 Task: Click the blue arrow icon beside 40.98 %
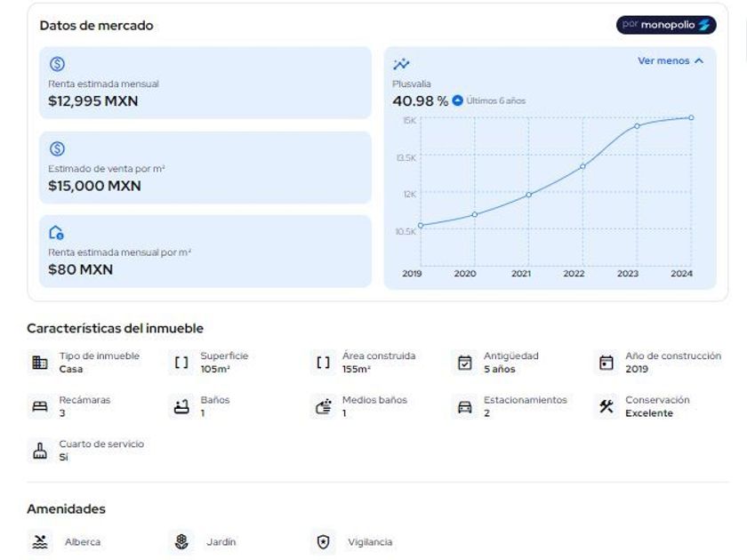pos(457,100)
